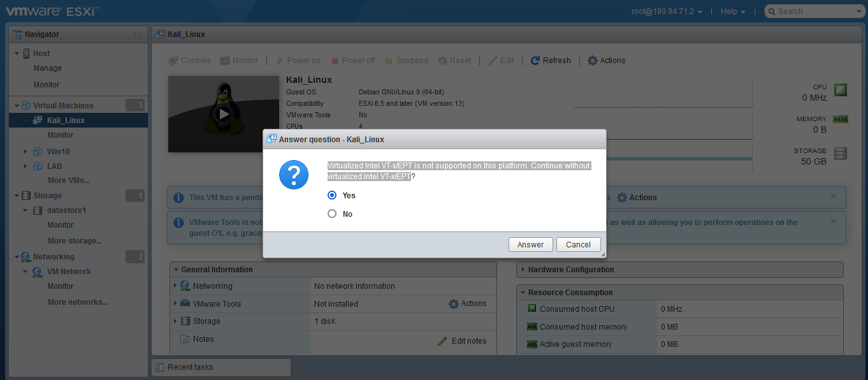The height and width of the screenshot is (380, 868).
Task: Click Edit notes
Action: [x=462, y=341]
